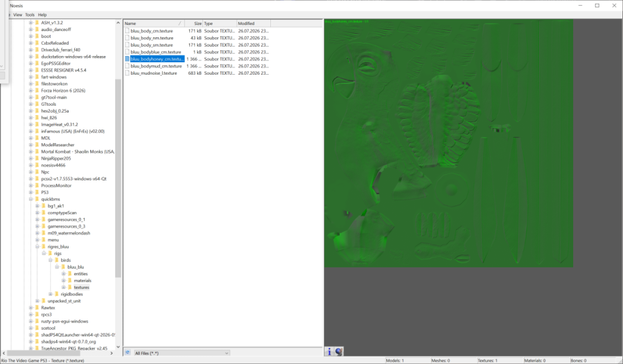The height and width of the screenshot is (364, 623).
Task: Select bluu_mudnoise_l.texture file
Action: [x=154, y=73]
